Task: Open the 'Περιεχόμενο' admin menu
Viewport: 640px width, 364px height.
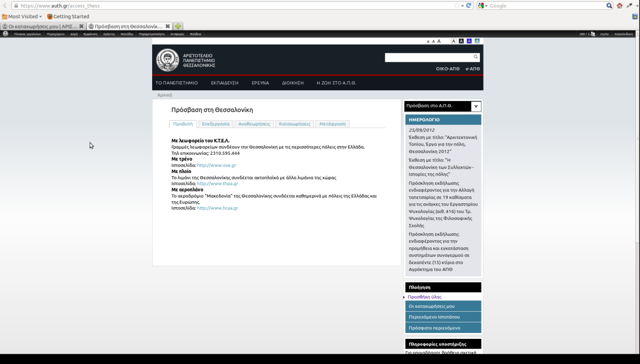Action: (x=56, y=34)
